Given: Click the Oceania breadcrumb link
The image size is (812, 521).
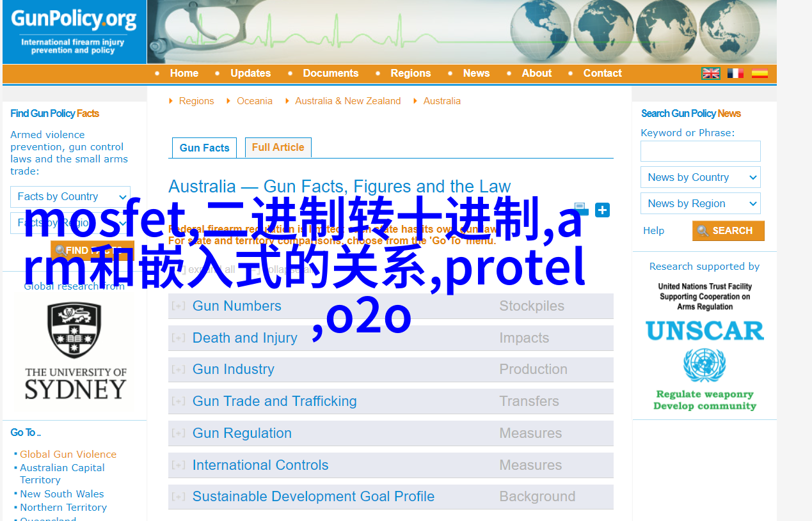Looking at the screenshot, I should click(255, 101).
